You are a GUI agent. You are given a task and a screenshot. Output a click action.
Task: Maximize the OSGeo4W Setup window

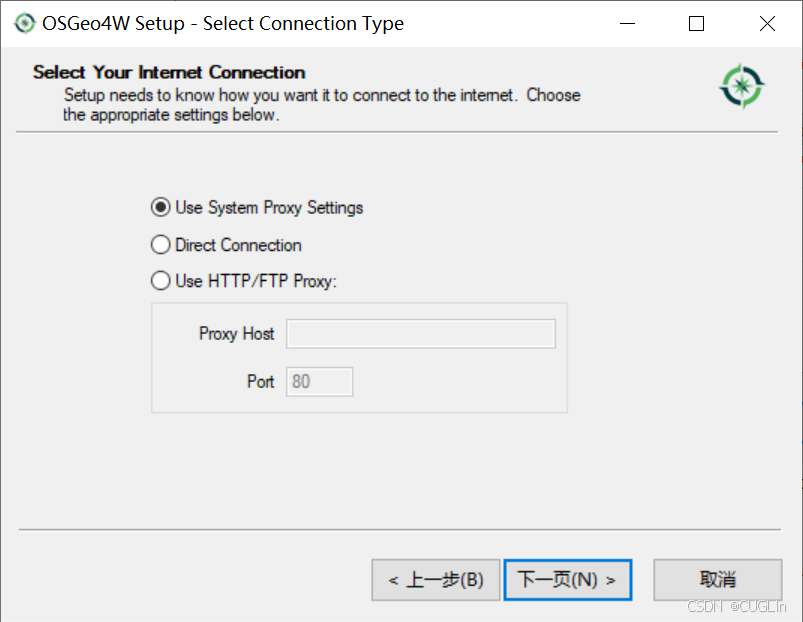point(696,24)
